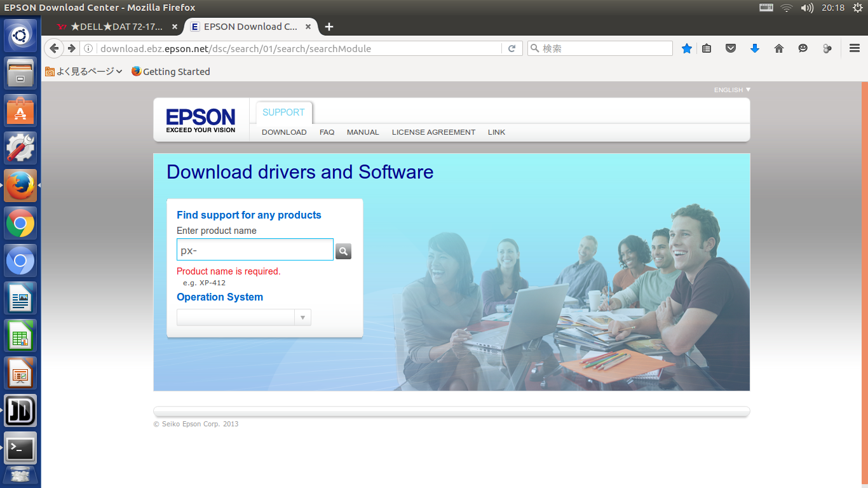Viewport: 868px width, 488px height.
Task: Open the DOWNLOAD menu item
Action: 284,132
